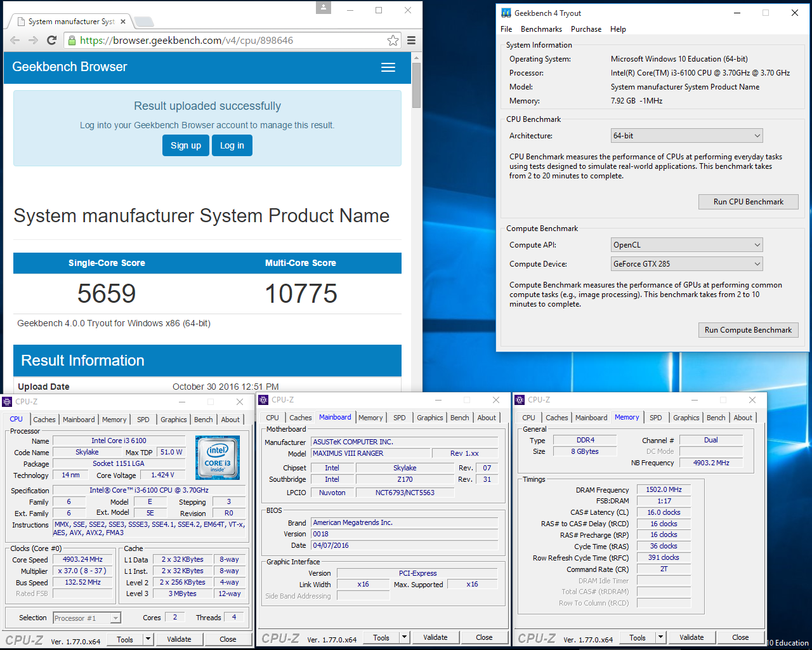Click the browser back arrow
Viewport: 812px width, 650px height.
15,40
